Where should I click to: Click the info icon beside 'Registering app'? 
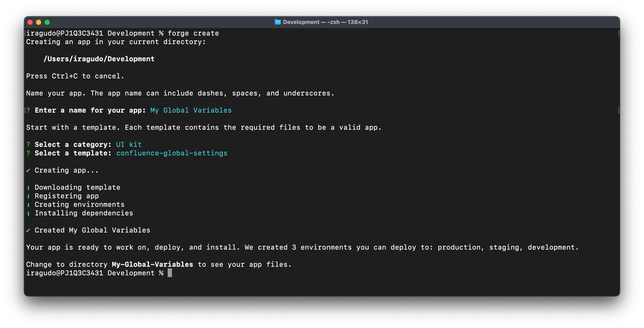[28, 197]
